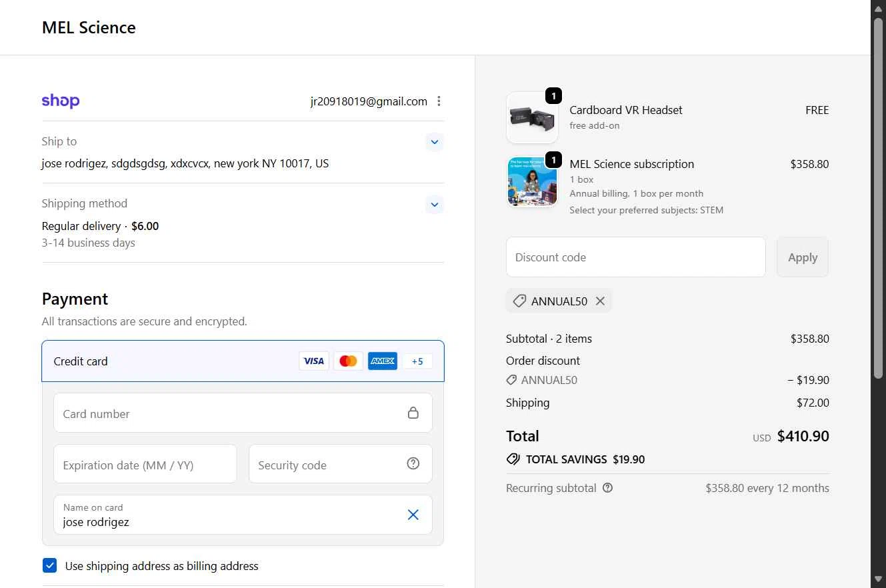This screenshot has width=886, height=588.
Task: Click the quantity badge on VR Headset
Action: 553,96
